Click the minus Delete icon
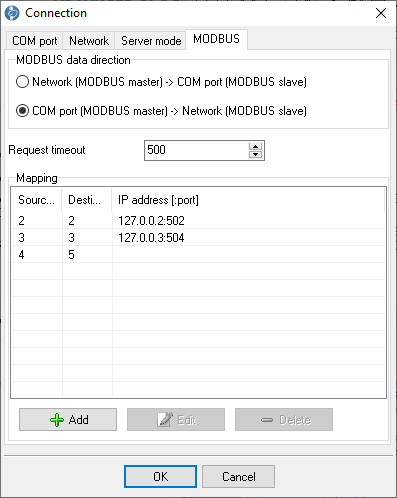This screenshot has width=397, height=498. coord(267,420)
